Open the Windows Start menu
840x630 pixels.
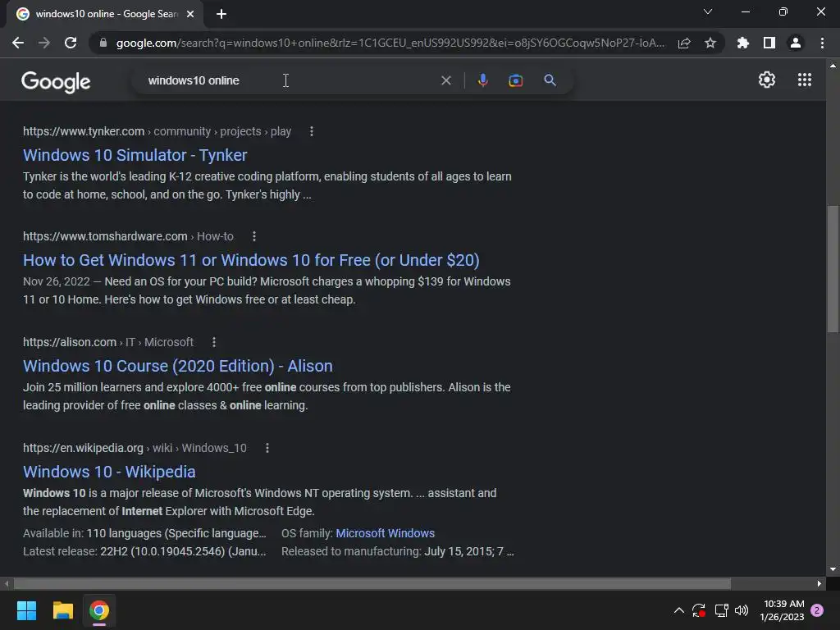tap(26, 610)
